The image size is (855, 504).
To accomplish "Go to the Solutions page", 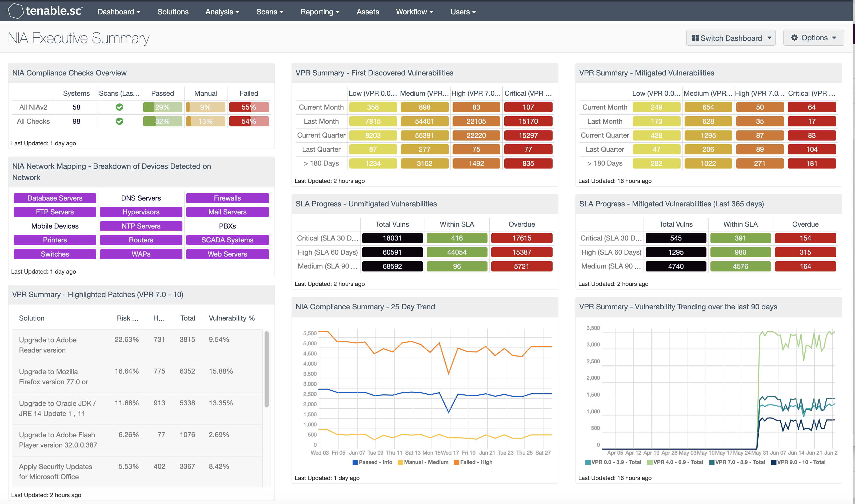I will click(x=173, y=11).
